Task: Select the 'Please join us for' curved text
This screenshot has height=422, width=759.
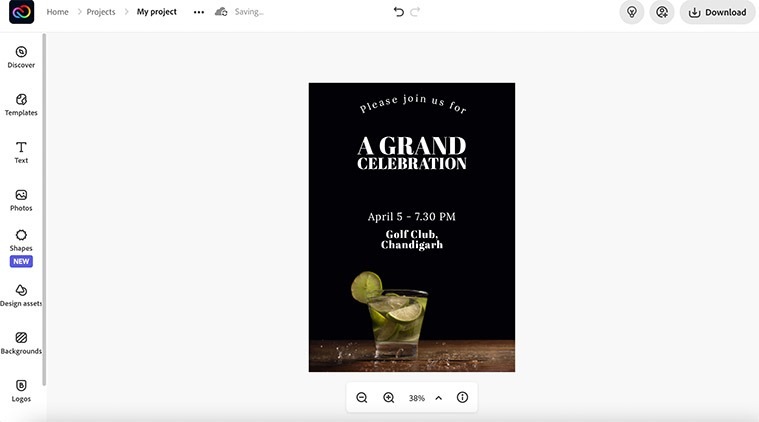Action: click(413, 104)
